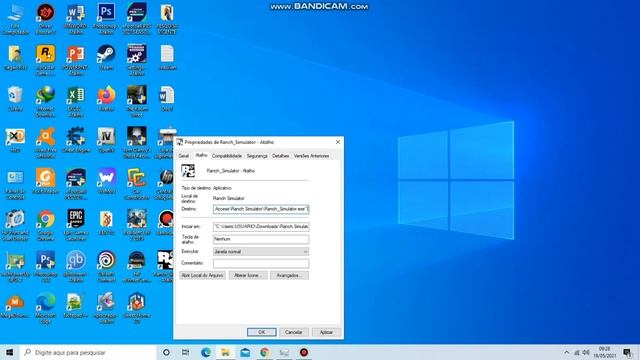This screenshot has width=640, height=360.
Task: Click the Alterar Ícone button
Action: (248, 276)
